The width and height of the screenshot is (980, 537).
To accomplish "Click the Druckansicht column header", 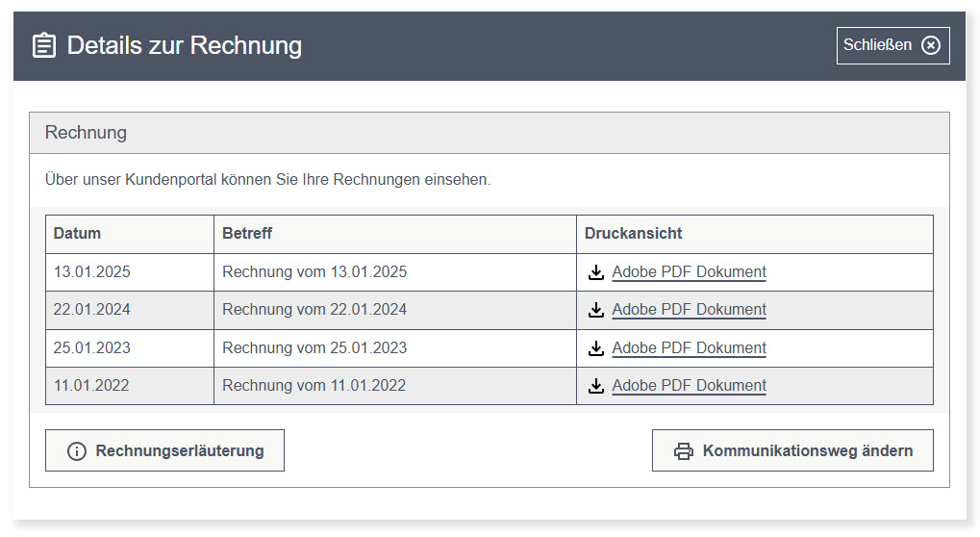I will tap(633, 234).
